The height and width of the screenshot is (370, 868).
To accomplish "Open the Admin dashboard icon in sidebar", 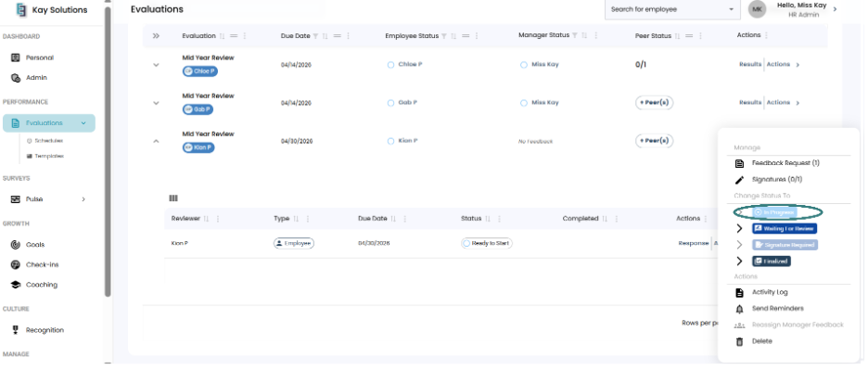I will click(16, 78).
